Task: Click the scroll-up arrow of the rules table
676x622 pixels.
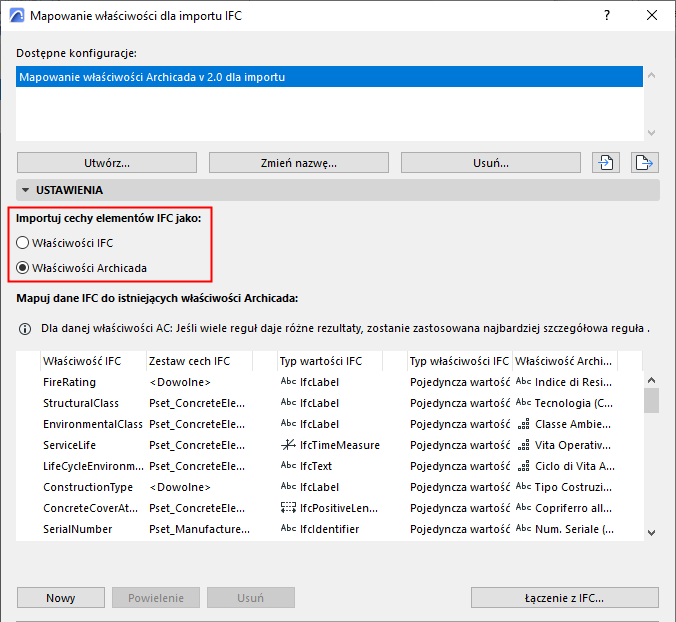Action: coord(651,380)
